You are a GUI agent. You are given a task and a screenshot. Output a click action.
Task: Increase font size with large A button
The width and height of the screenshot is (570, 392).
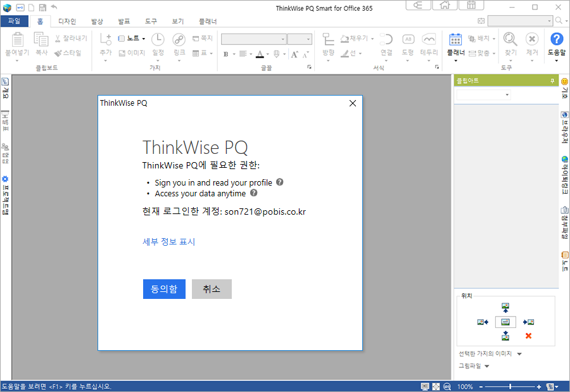(x=294, y=54)
